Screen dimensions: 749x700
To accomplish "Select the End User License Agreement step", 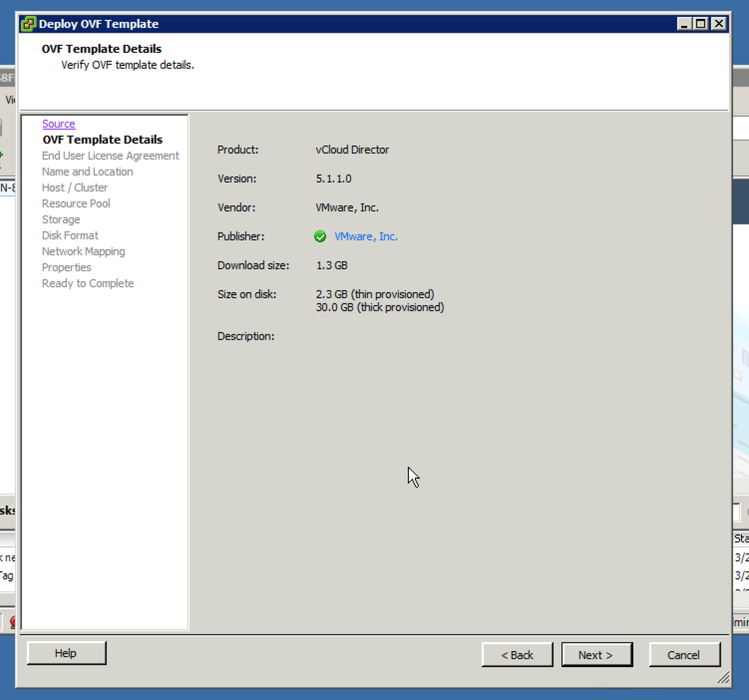I will click(x=110, y=156).
